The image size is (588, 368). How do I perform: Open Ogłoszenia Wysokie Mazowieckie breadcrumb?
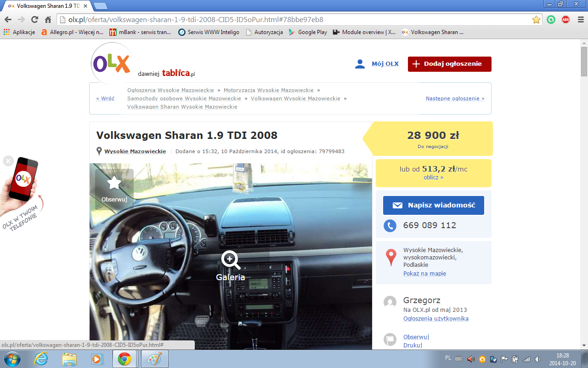coord(170,90)
